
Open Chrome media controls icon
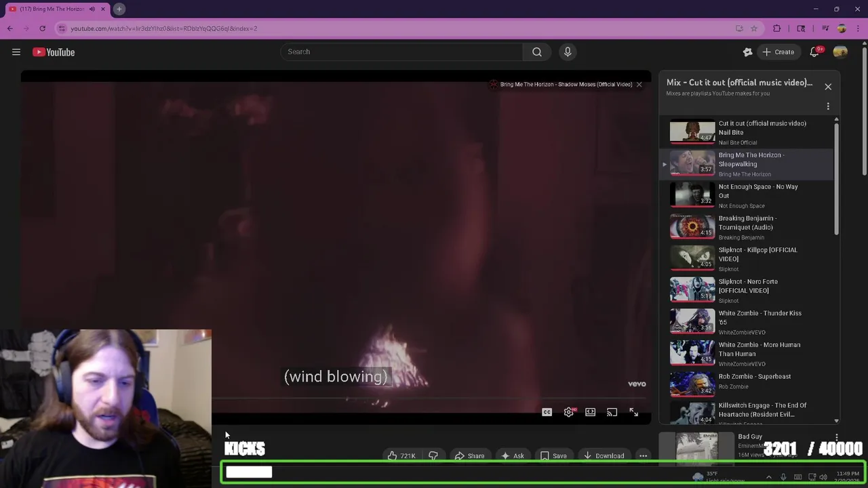(825, 28)
